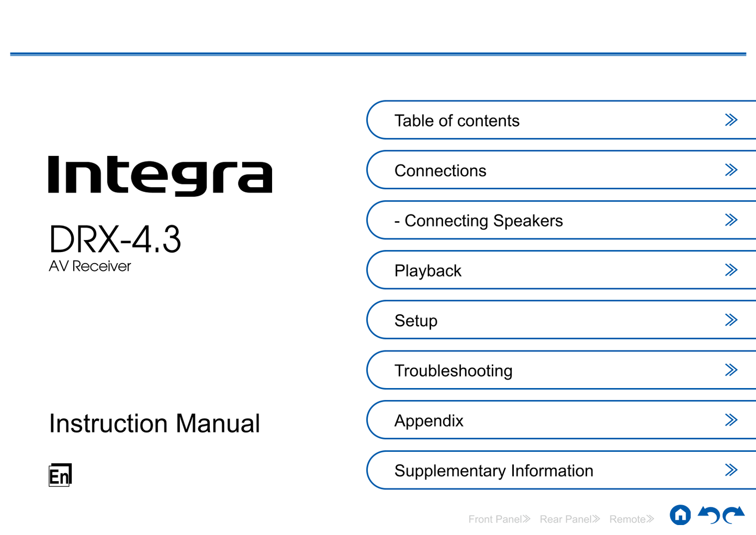
Task: Click the En language icon
Action: 60,475
